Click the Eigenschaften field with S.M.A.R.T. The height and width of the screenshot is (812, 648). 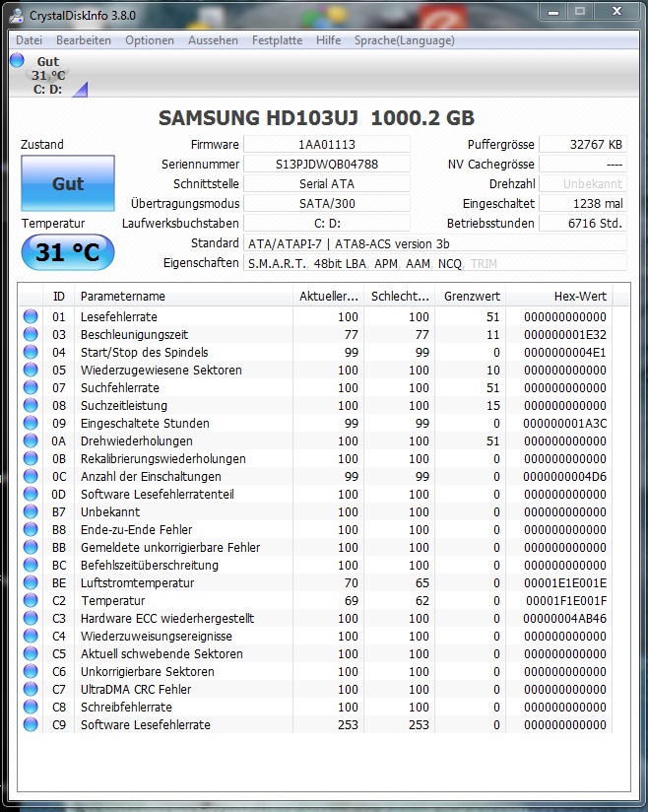[434, 262]
